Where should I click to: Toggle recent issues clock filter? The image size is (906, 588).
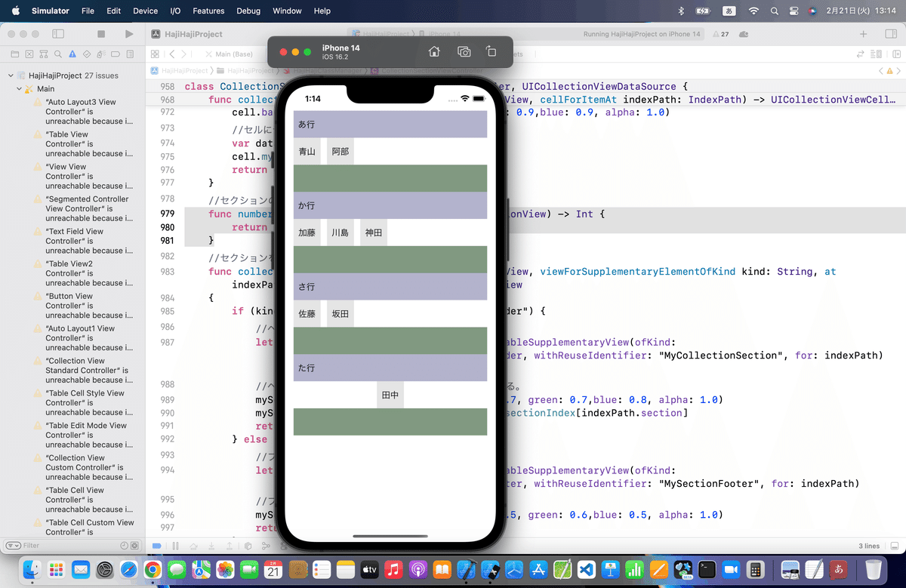coord(124,545)
